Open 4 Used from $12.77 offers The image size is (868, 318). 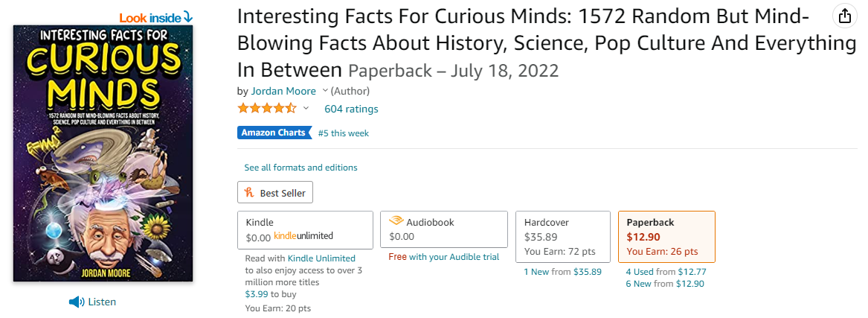tap(666, 272)
